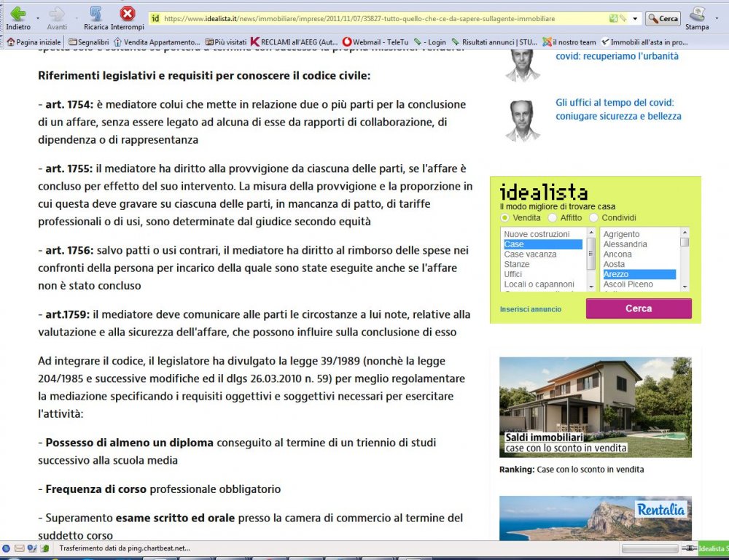Select Uffici in property type list
This screenshot has height=560, width=729.
[x=543, y=274]
